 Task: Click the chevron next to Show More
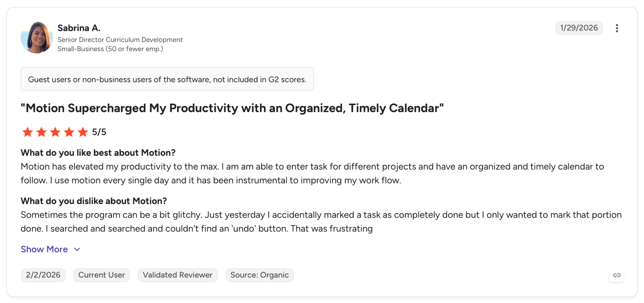[77, 250]
